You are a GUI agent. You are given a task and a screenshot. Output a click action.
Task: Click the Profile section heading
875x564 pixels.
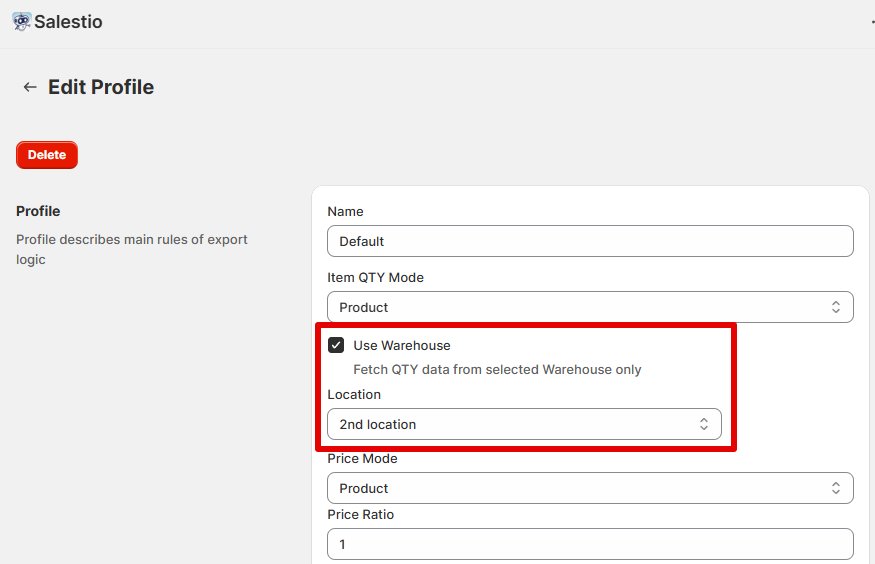[x=38, y=211]
